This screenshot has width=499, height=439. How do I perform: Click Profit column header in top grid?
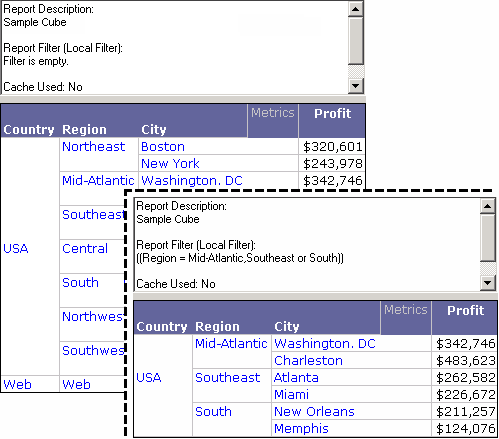(x=332, y=114)
